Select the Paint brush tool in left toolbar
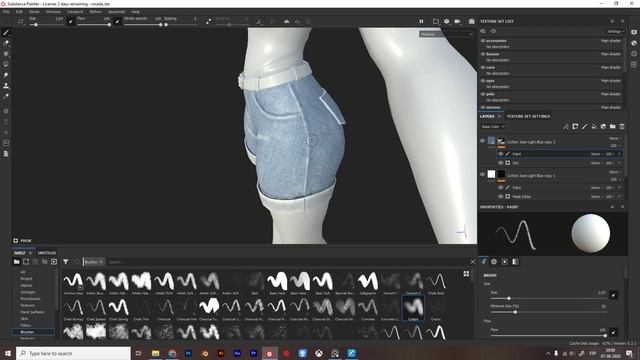 (6, 32)
